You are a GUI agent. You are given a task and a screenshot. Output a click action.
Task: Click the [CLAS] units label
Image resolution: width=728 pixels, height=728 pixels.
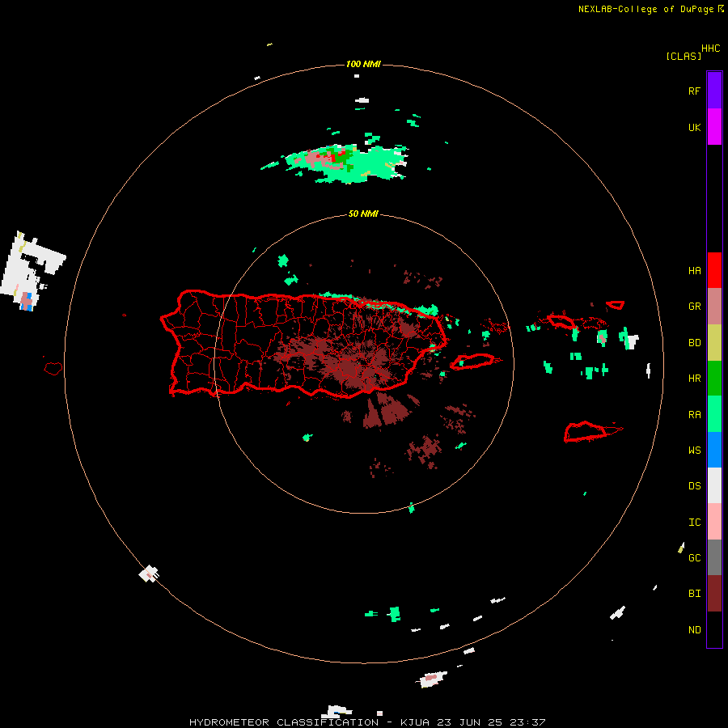pos(684,56)
